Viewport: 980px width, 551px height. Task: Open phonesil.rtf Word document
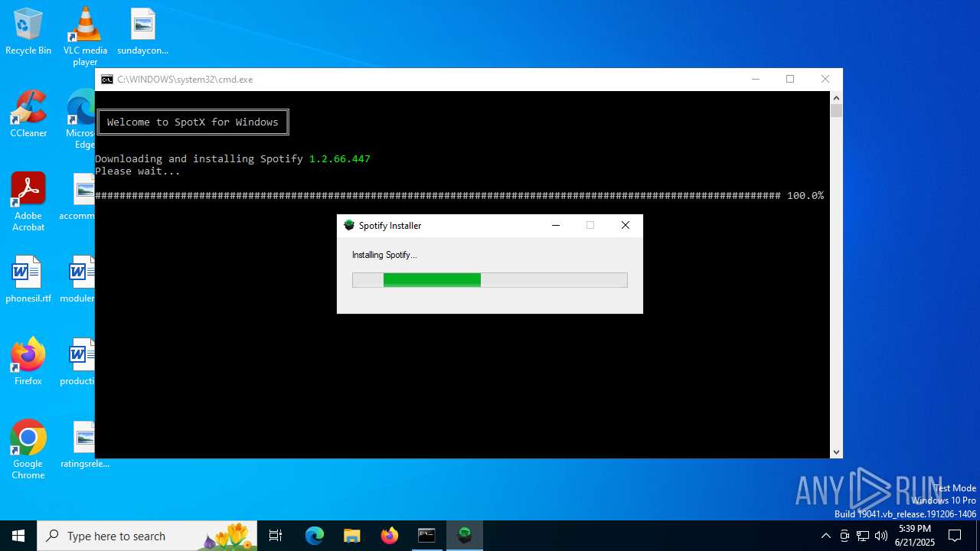(28, 279)
